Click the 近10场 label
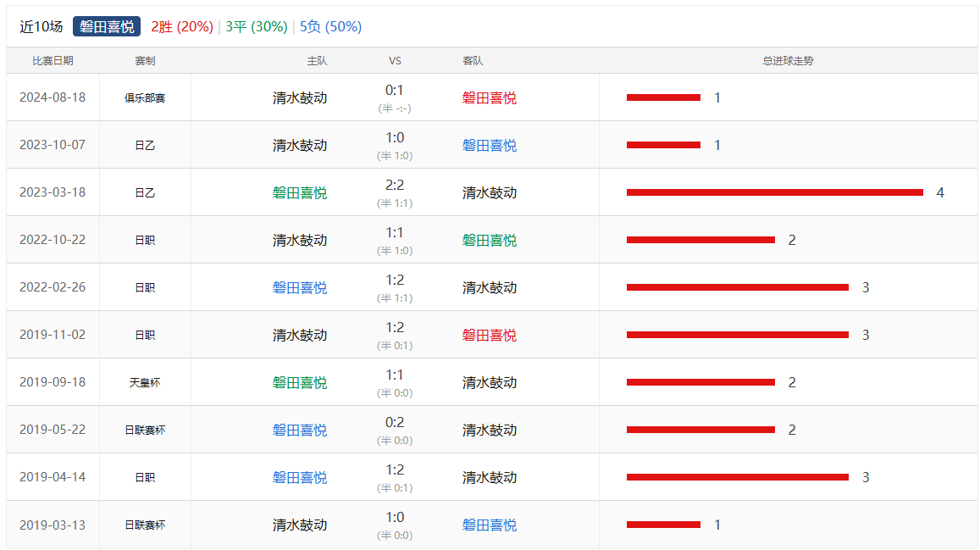Image resolution: width=980 pixels, height=550 pixels. (x=42, y=26)
